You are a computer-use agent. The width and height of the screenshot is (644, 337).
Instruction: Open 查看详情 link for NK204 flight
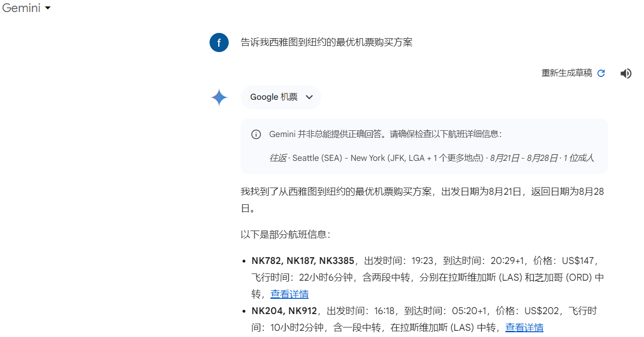pos(524,327)
